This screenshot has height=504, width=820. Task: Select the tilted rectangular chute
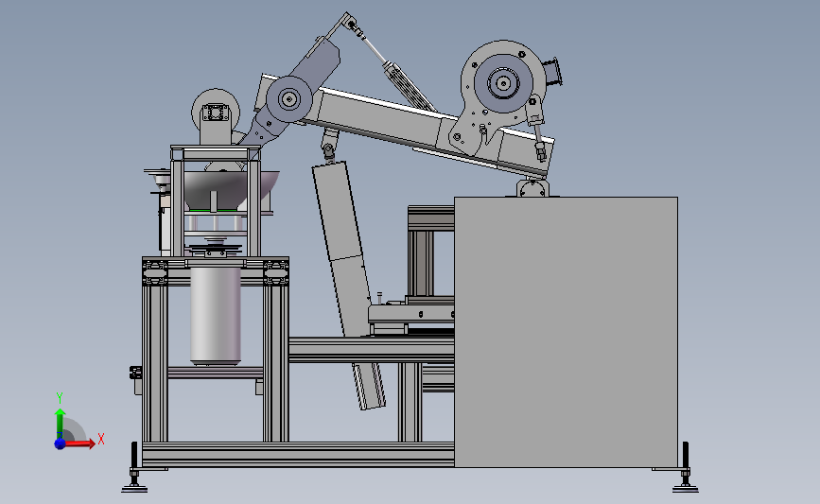[342, 249]
